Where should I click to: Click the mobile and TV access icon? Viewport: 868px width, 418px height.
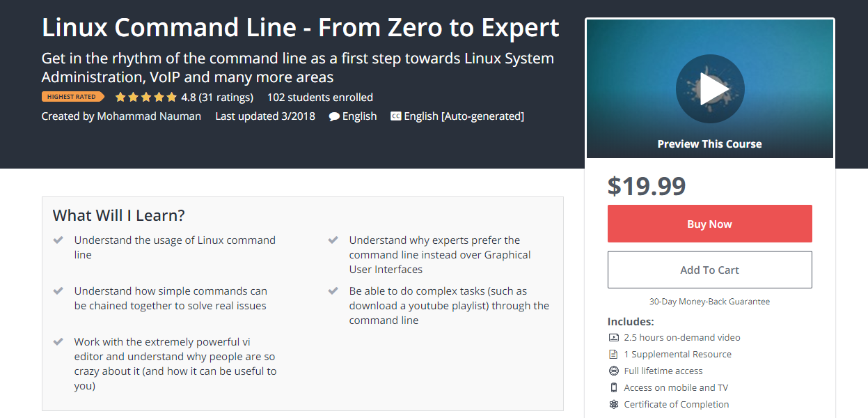[x=614, y=387]
